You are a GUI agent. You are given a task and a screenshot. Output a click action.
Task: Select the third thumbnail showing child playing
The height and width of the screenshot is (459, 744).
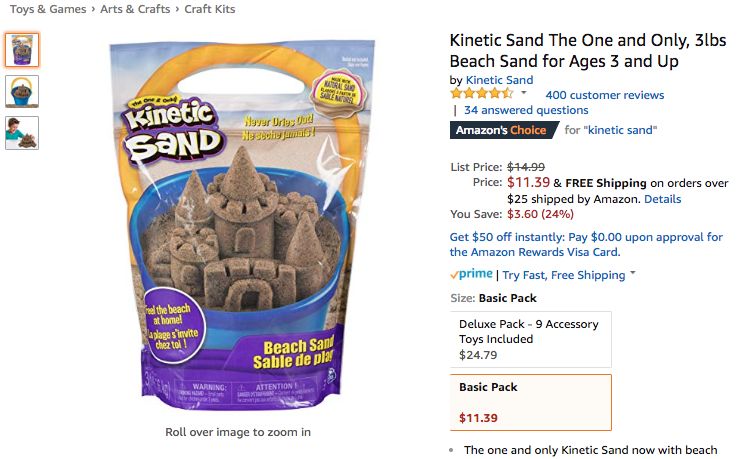coord(22,132)
